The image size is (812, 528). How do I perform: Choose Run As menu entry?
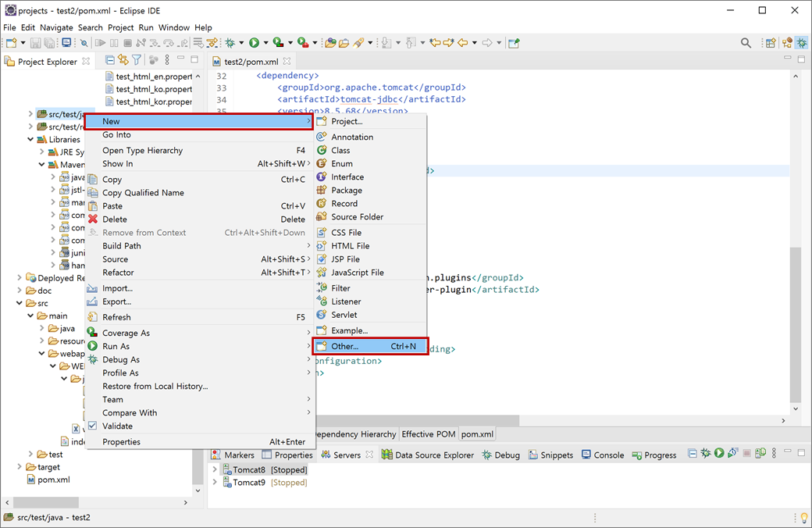click(199, 346)
